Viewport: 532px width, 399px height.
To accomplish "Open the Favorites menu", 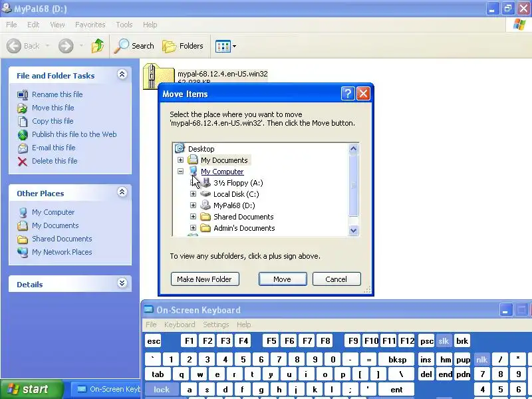I will (90, 25).
